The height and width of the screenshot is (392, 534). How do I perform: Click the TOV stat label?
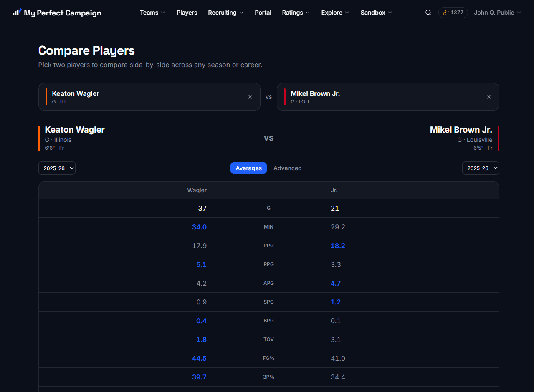coord(269,339)
